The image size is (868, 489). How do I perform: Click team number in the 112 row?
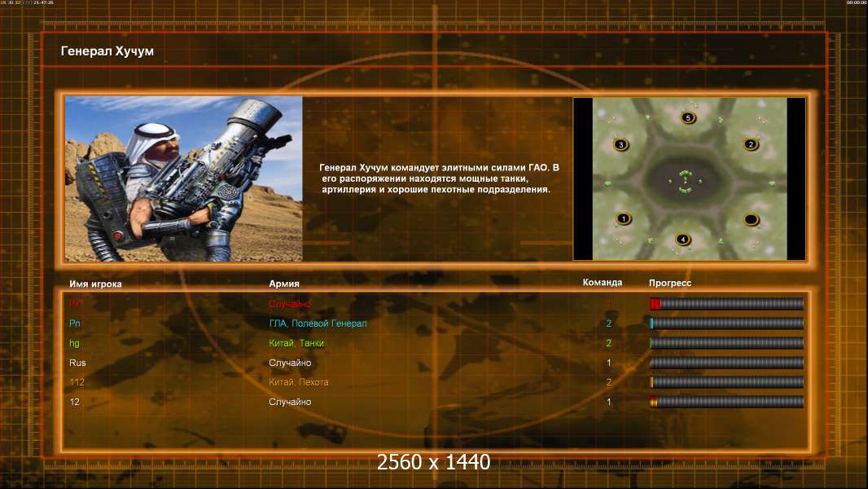[609, 382]
